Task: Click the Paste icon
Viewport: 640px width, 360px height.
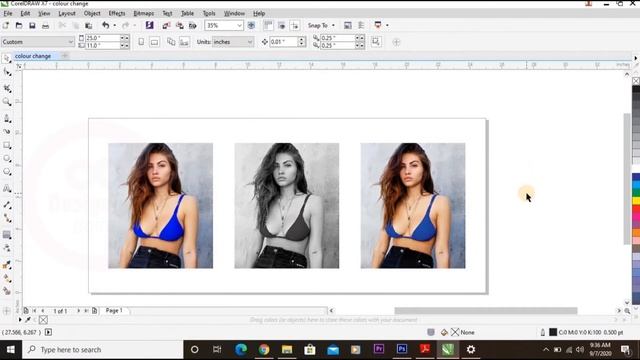Action: pyautogui.click(x=89, y=25)
